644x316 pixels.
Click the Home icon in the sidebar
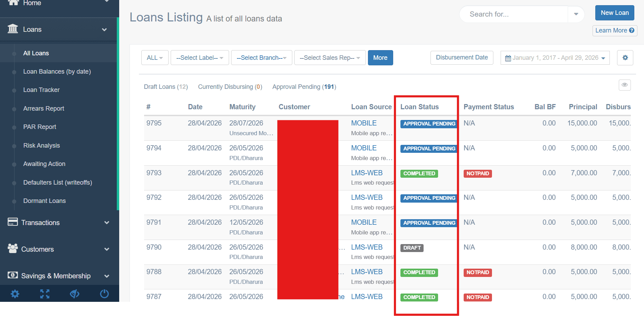click(13, 2)
